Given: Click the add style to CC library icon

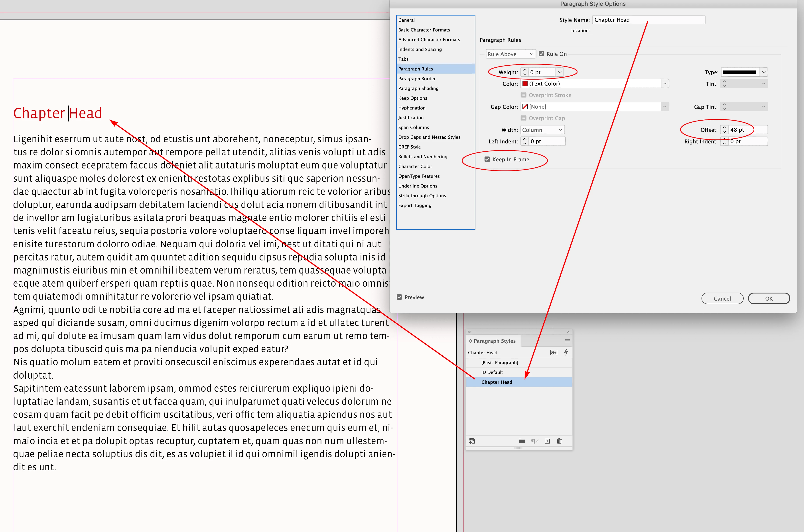Looking at the screenshot, I should [x=472, y=441].
